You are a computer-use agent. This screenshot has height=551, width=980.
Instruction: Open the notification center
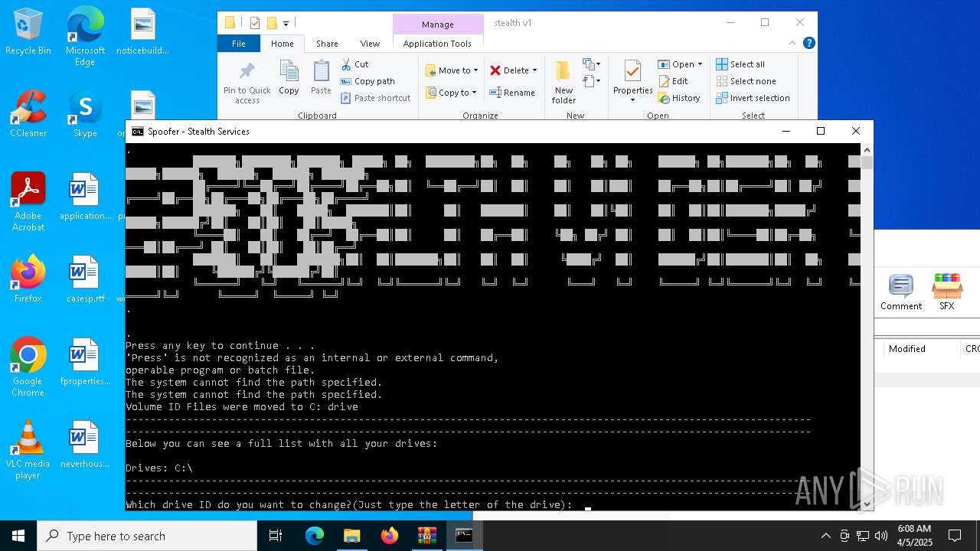(x=955, y=536)
